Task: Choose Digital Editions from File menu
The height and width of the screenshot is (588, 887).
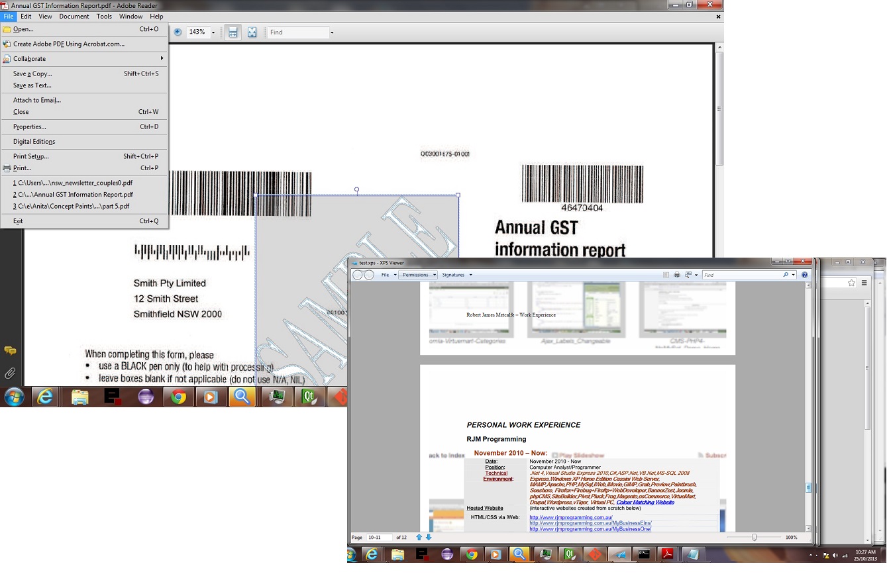Action: 84,142
